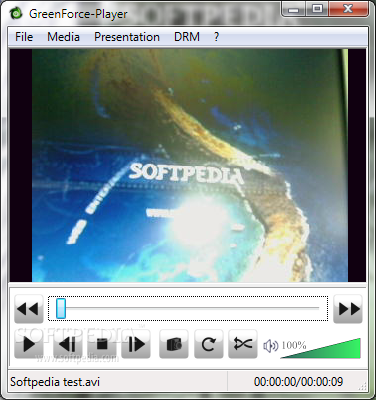Minimize the GreenForce-Player window
The width and height of the screenshot is (376, 400).
pos(293,9)
